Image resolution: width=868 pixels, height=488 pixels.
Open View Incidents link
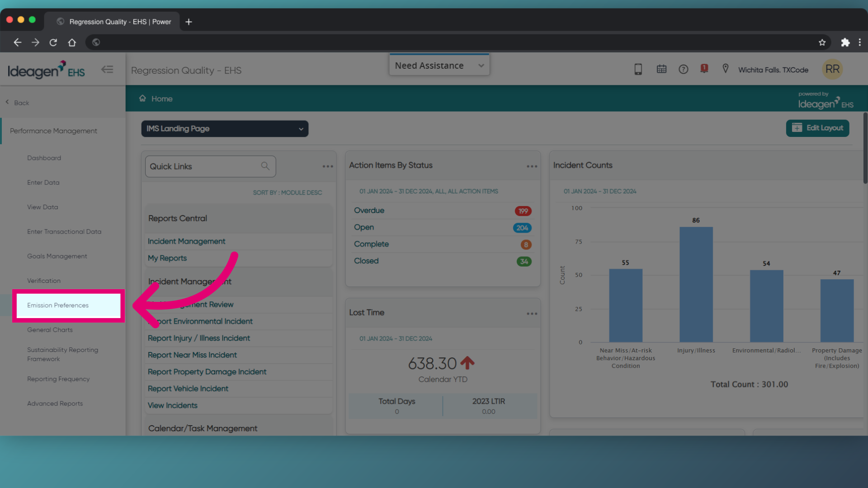[173, 405]
